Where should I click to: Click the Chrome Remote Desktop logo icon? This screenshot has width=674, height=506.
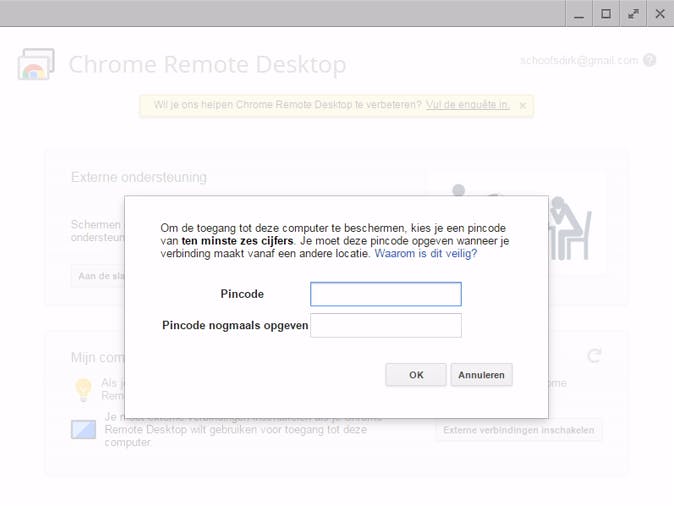(36, 64)
